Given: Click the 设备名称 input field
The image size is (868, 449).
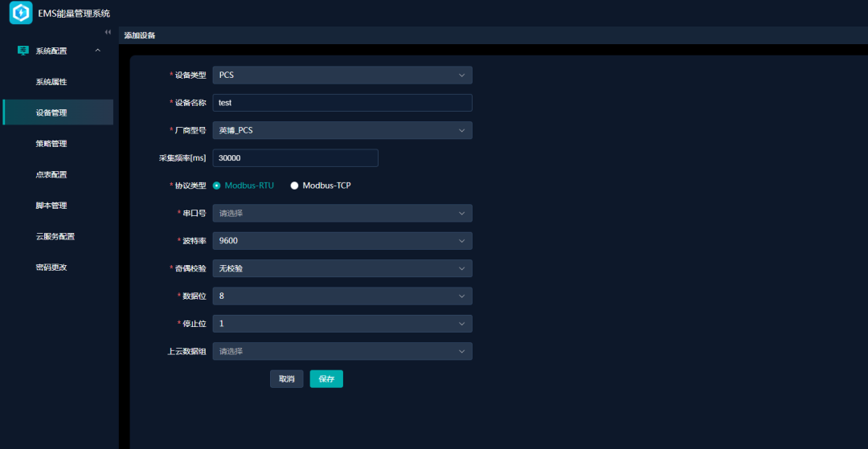Looking at the screenshot, I should pyautogui.click(x=342, y=103).
